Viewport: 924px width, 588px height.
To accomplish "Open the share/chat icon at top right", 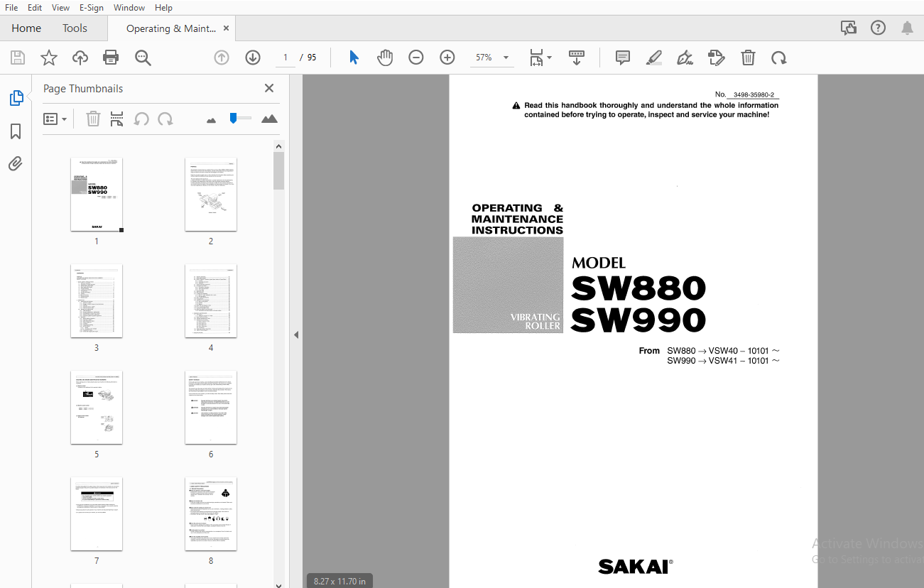I will 848,28.
